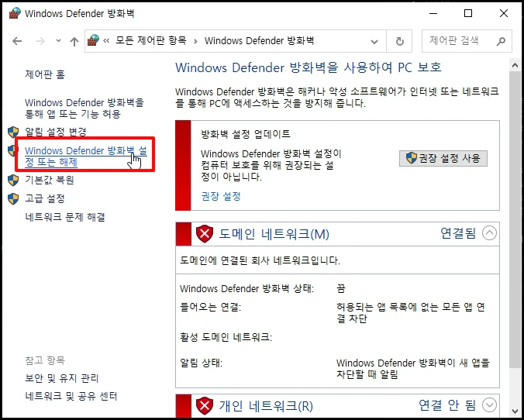Screen dimensions: 524x420
Task: Click the 도메인 네트워크(M) heading
Action: (274, 234)
